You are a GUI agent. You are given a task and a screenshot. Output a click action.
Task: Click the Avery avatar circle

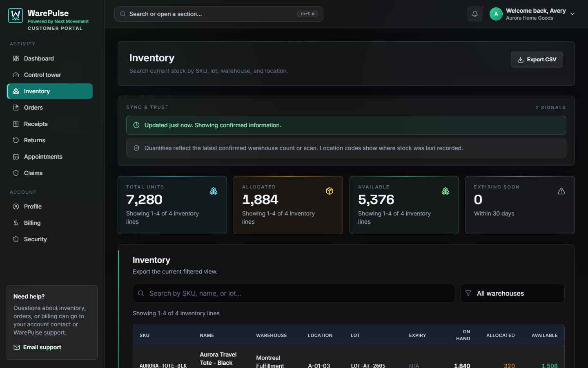click(496, 14)
